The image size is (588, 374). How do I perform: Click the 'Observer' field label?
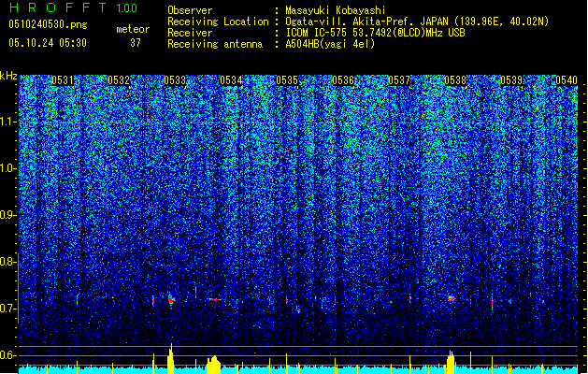click(190, 10)
